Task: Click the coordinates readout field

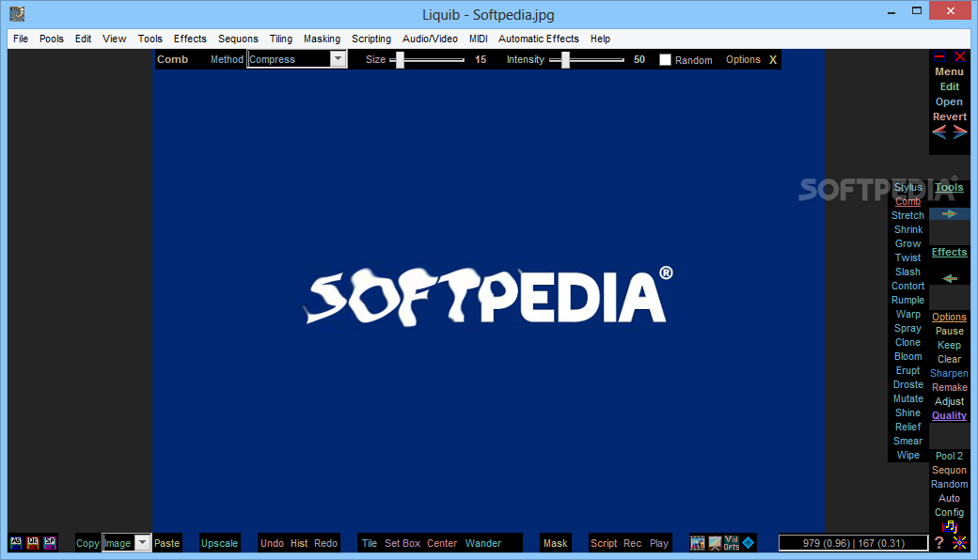Action: 853,543
